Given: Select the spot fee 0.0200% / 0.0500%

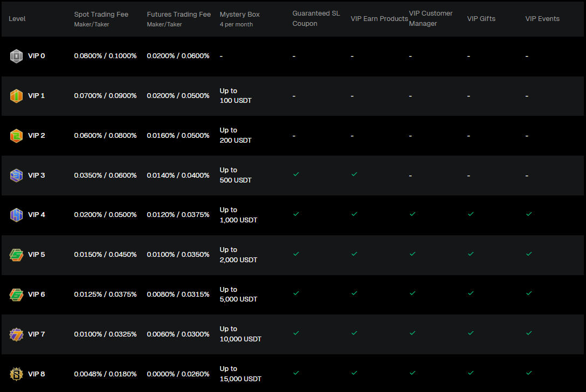Looking at the screenshot, I should (x=105, y=215).
